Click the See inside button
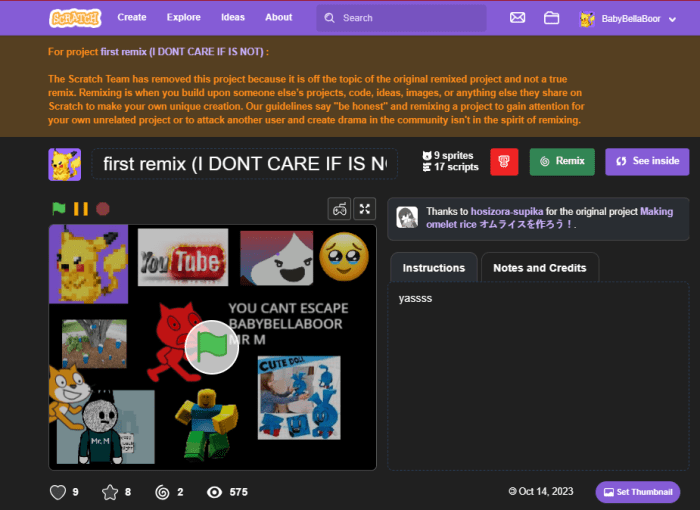Viewport: 700px width, 510px height. click(647, 162)
